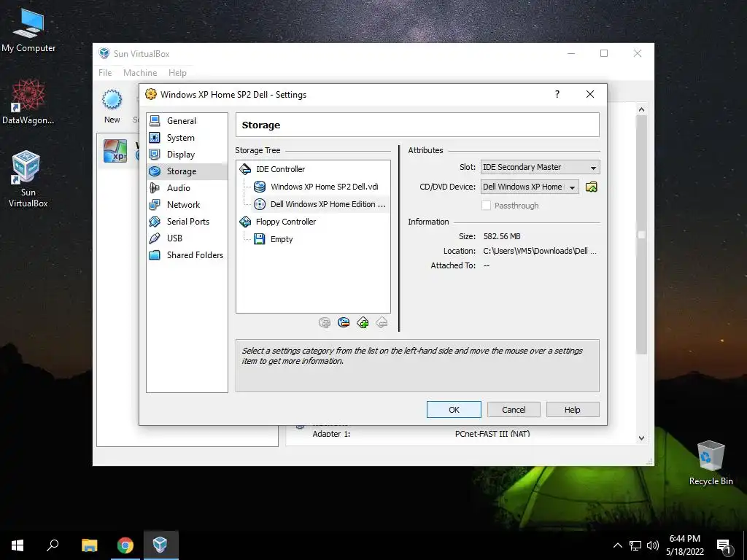The width and height of the screenshot is (747, 560).
Task: Remove the selected attachment from storage tree
Action: (344, 323)
